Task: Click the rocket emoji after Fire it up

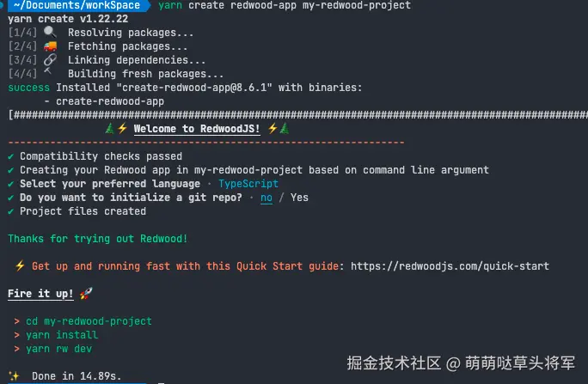Action: point(86,294)
